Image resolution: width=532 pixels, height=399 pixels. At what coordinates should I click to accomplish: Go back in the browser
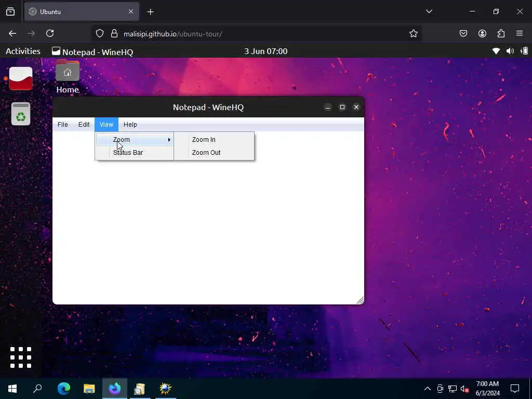pos(12,33)
